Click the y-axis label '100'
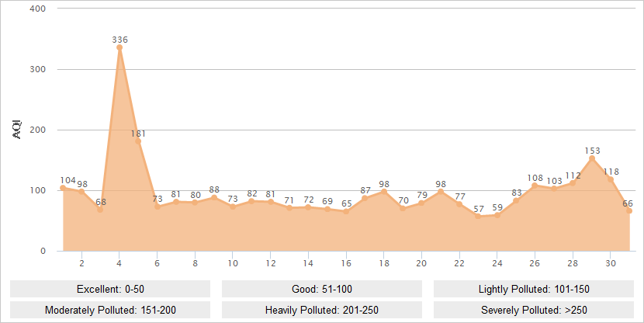This screenshot has width=644, height=323. [38, 190]
